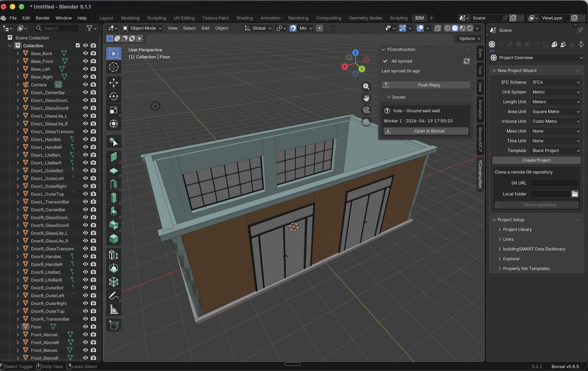Activate the Move tool
Image resolution: width=588 pixels, height=371 pixels.
[114, 83]
